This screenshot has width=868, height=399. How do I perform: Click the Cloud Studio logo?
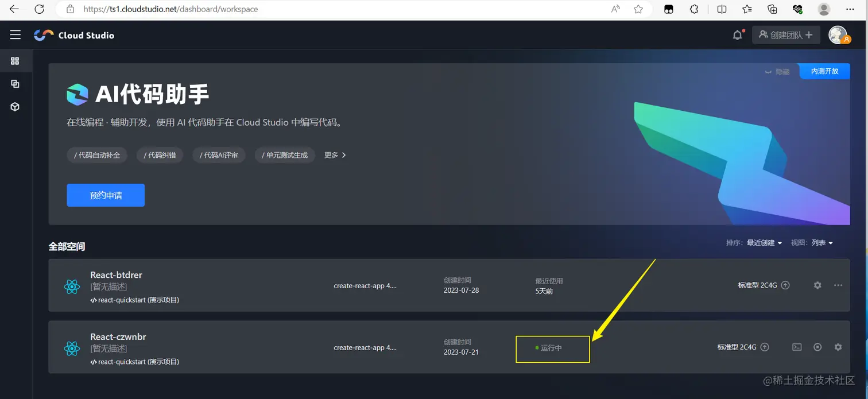tap(74, 35)
